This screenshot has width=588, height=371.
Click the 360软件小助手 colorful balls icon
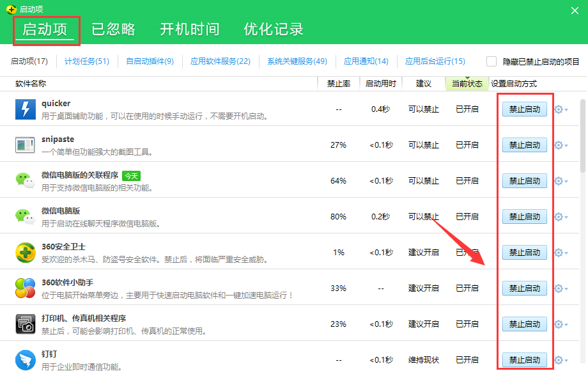click(x=26, y=288)
